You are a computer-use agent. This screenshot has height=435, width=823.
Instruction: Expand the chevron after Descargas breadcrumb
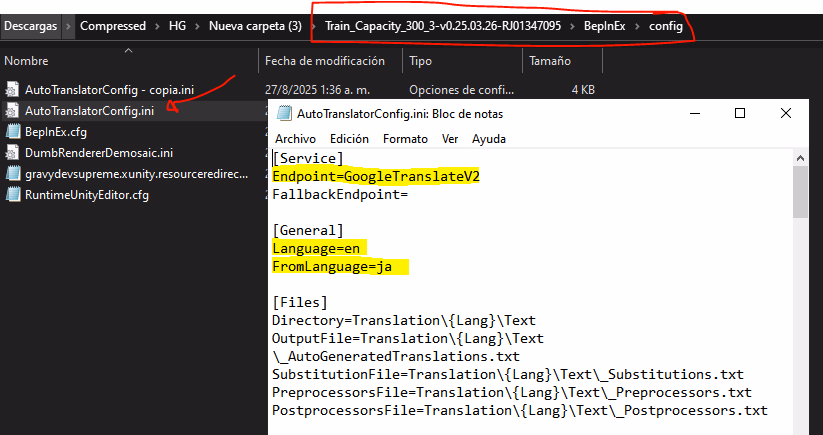click(x=67, y=25)
